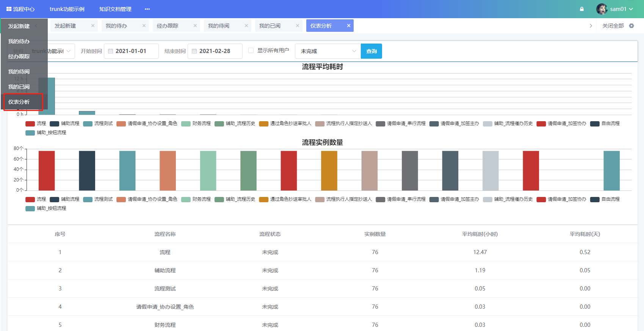Click the 平均耗时(天) column header
This screenshot has height=331, width=644.
pyautogui.click(x=585, y=234)
